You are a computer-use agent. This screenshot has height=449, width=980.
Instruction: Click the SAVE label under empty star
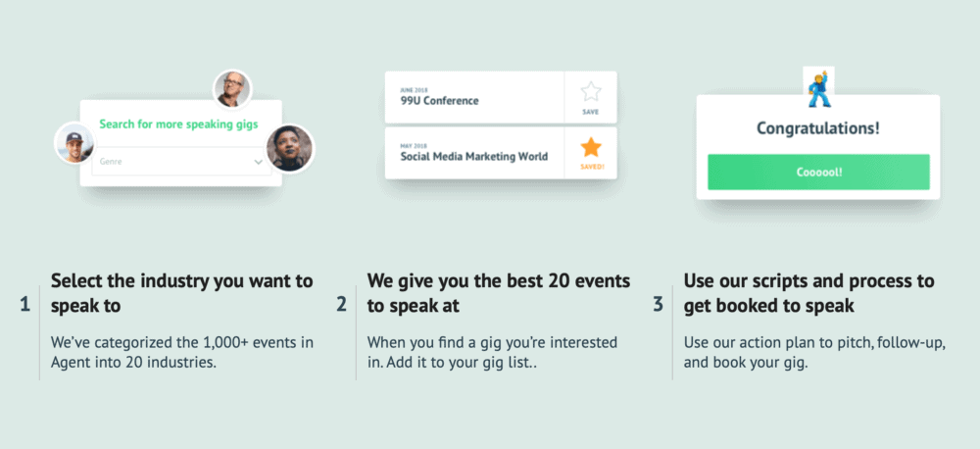click(591, 113)
